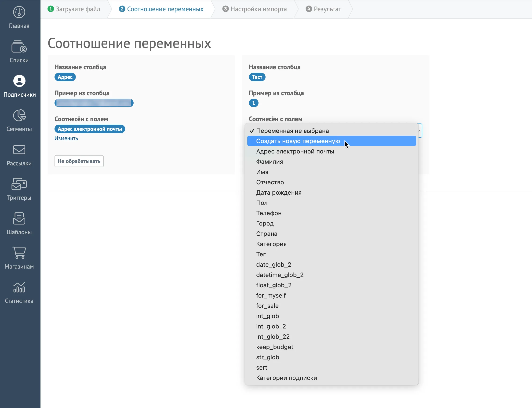Open the Главная dashboard icon
Screen dimensions: 532x408
[19, 12]
